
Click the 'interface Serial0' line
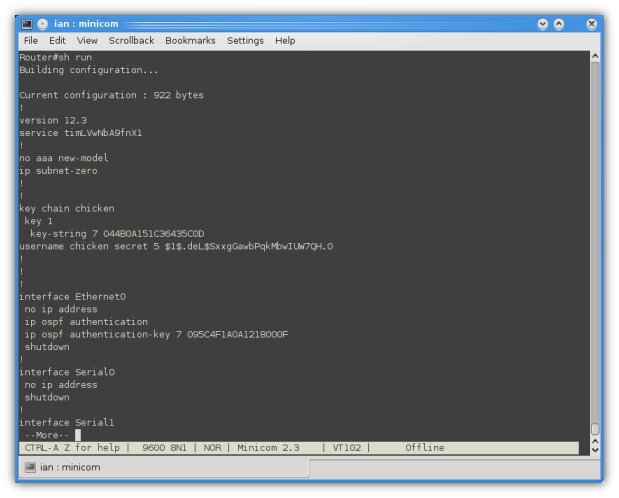coord(67,372)
